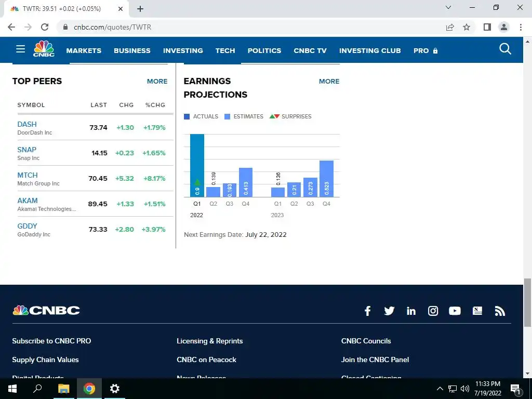Click the taskbar clock showing 11:33 PM
The height and width of the screenshot is (399, 532).
coord(487,389)
